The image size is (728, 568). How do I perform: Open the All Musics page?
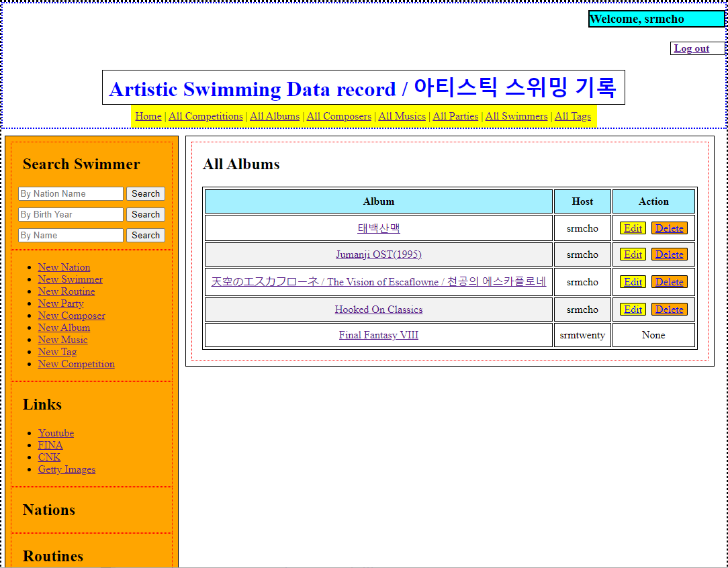click(402, 116)
